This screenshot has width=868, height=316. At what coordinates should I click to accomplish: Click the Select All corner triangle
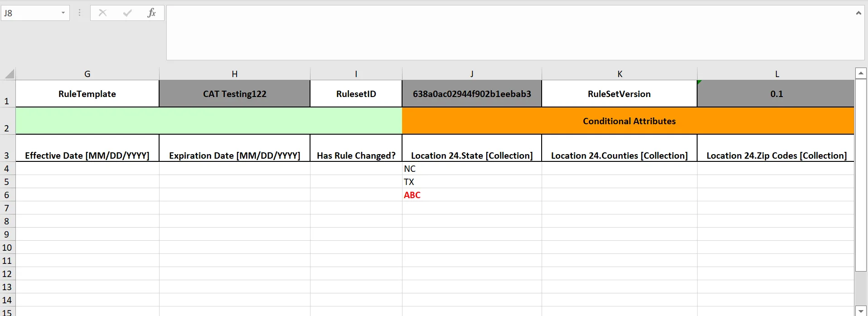click(10, 74)
